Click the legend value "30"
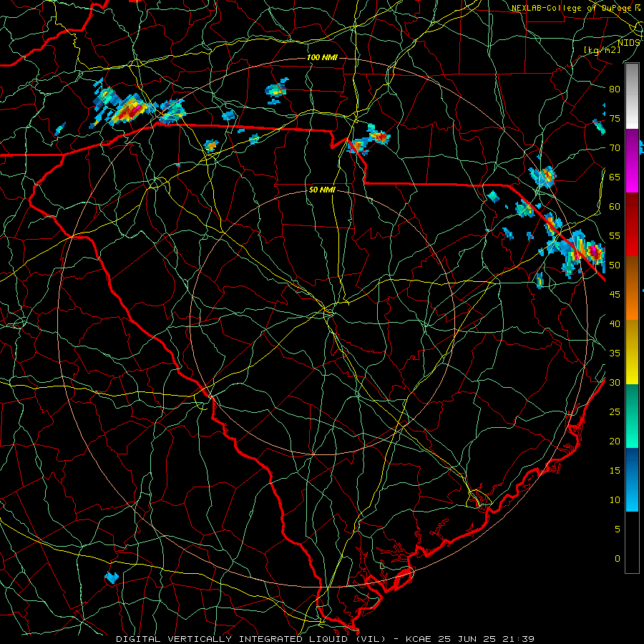Image resolution: width=644 pixels, height=644 pixels. [x=615, y=382]
